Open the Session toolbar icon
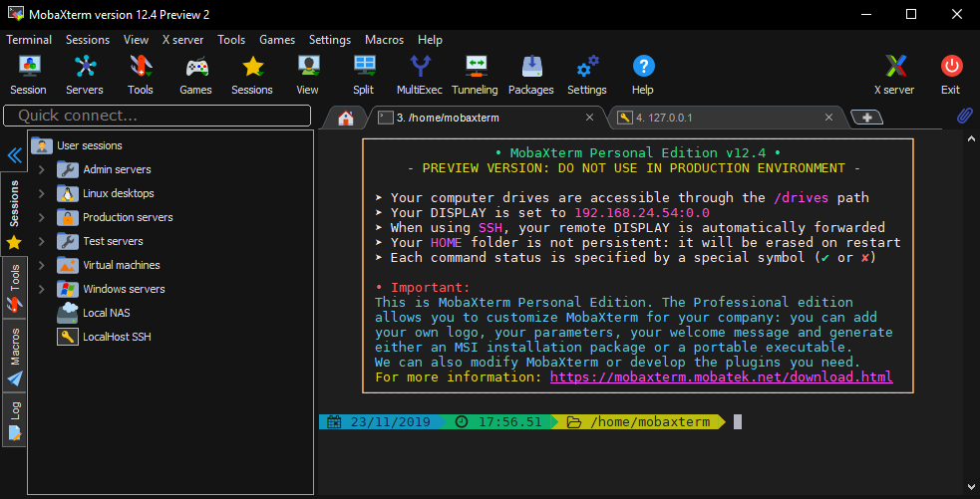 click(29, 66)
